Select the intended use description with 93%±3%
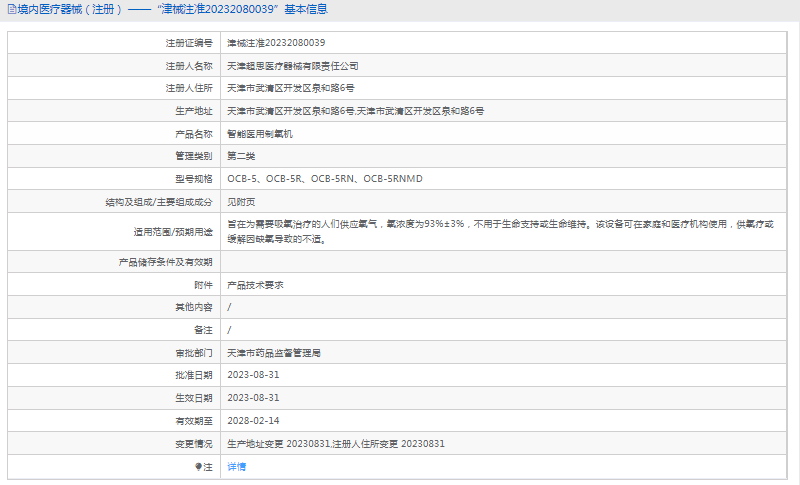Image resolution: width=800 pixels, height=485 pixels. click(501, 232)
